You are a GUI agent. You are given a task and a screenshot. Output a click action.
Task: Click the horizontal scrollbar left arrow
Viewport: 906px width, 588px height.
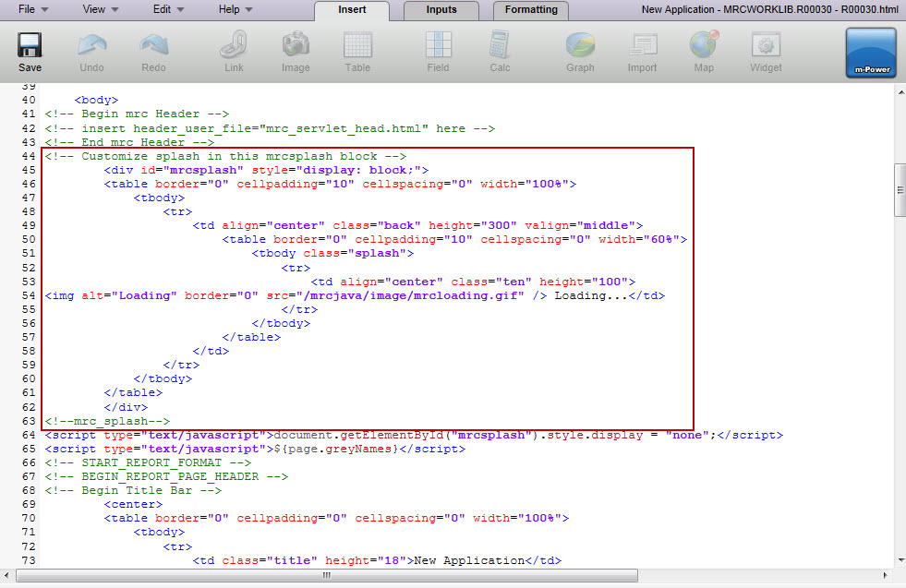[x=6, y=575]
